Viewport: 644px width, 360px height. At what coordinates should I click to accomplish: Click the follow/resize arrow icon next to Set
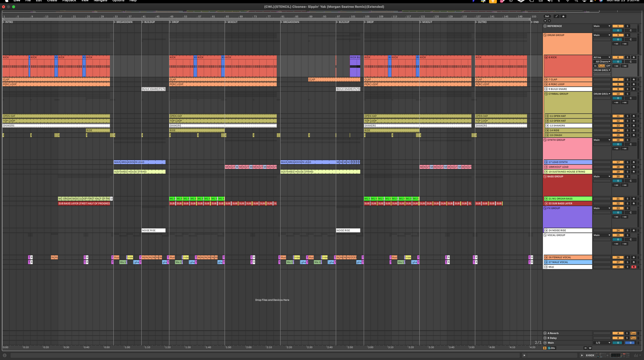(556, 16)
